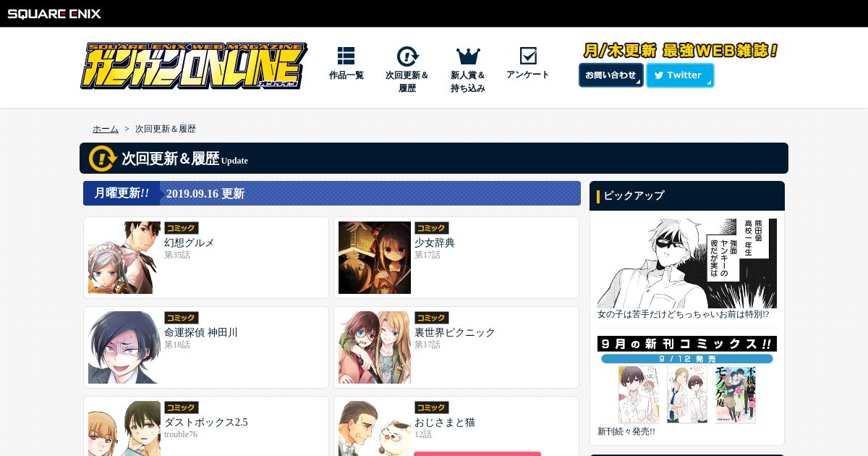Image resolution: width=868 pixels, height=456 pixels.
Task: Open the 幻想グルメ cover thumbnail
Action: pyautogui.click(x=124, y=258)
